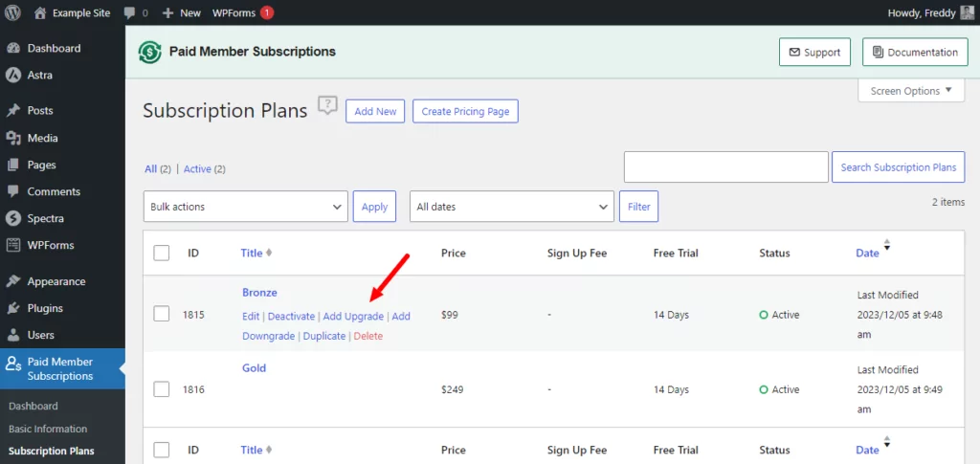Click the ID 1815 cell

point(193,315)
